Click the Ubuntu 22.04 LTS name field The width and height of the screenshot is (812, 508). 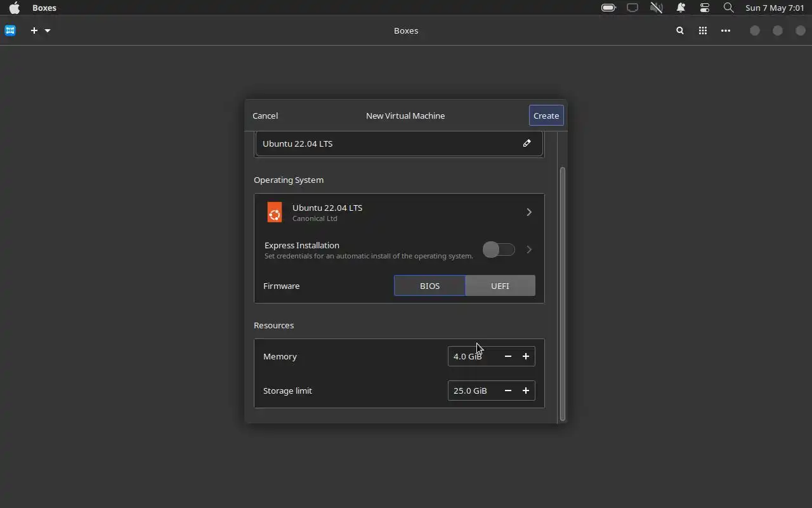coord(399,144)
